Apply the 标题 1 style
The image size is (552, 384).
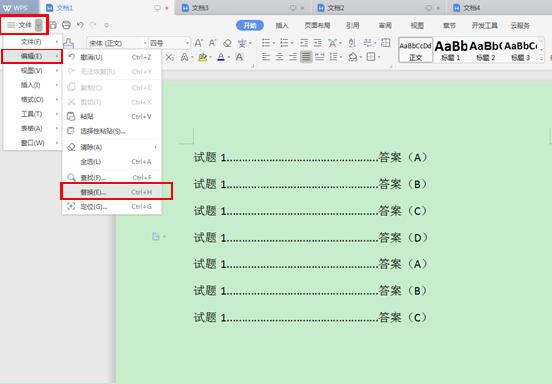pos(451,50)
